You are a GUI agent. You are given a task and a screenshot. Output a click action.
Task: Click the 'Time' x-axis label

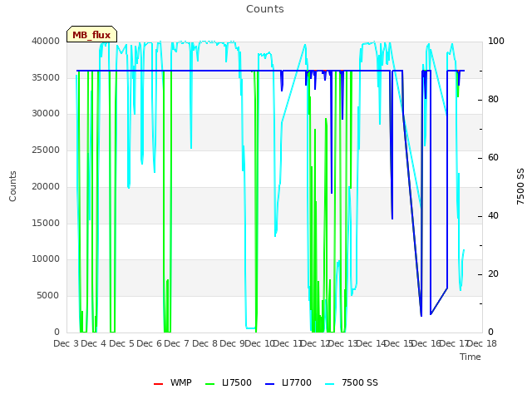470,357
